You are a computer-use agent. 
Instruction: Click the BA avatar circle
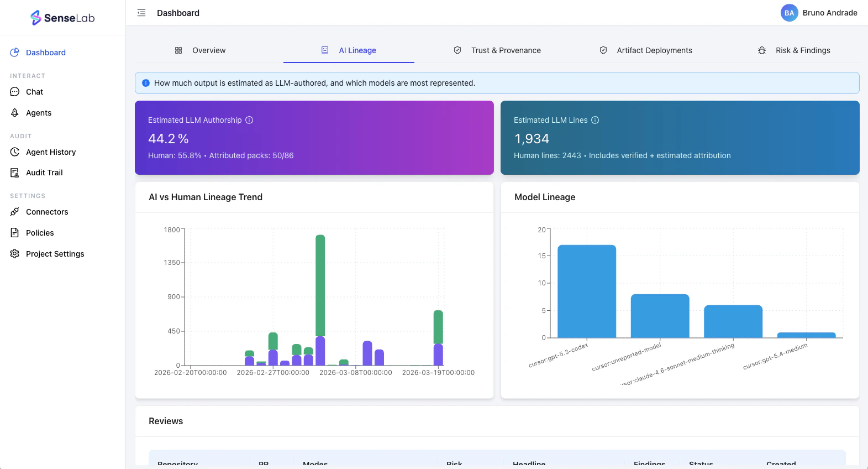click(789, 13)
